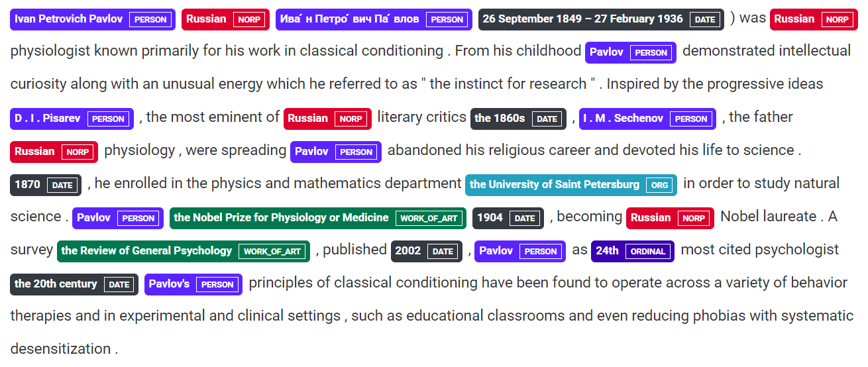Select the Pavlov entity before 'abandoned his religious'
868x367 pixels.
[x=335, y=152]
